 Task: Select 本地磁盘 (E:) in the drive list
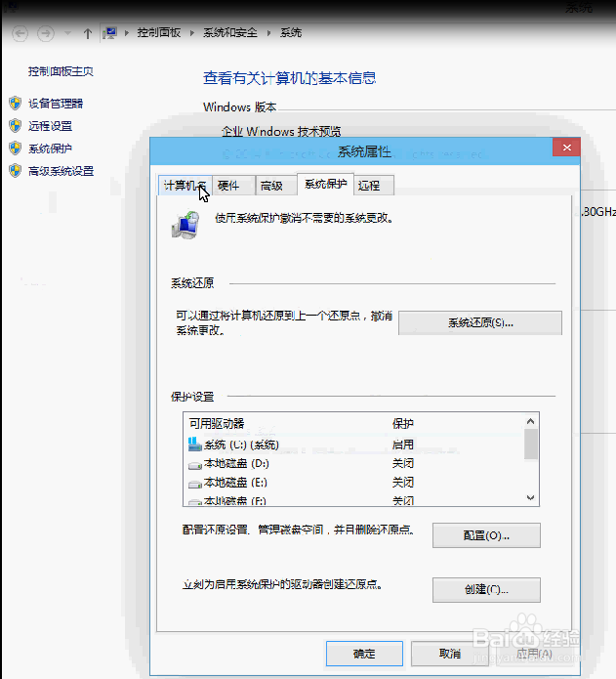click(x=354, y=483)
